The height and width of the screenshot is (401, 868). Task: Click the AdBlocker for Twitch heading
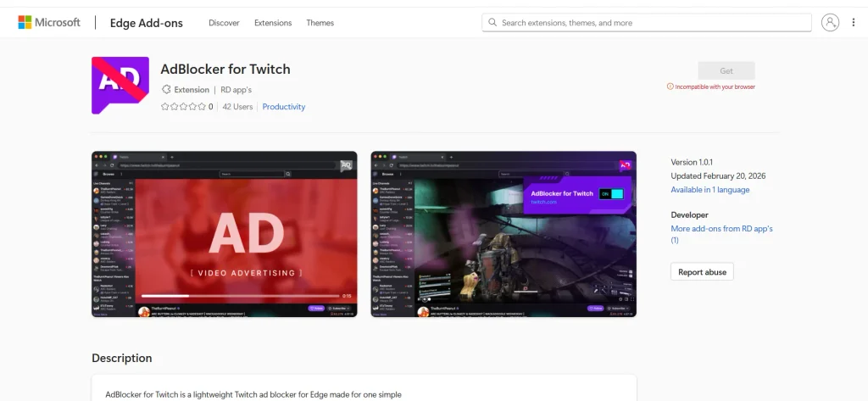coord(225,70)
